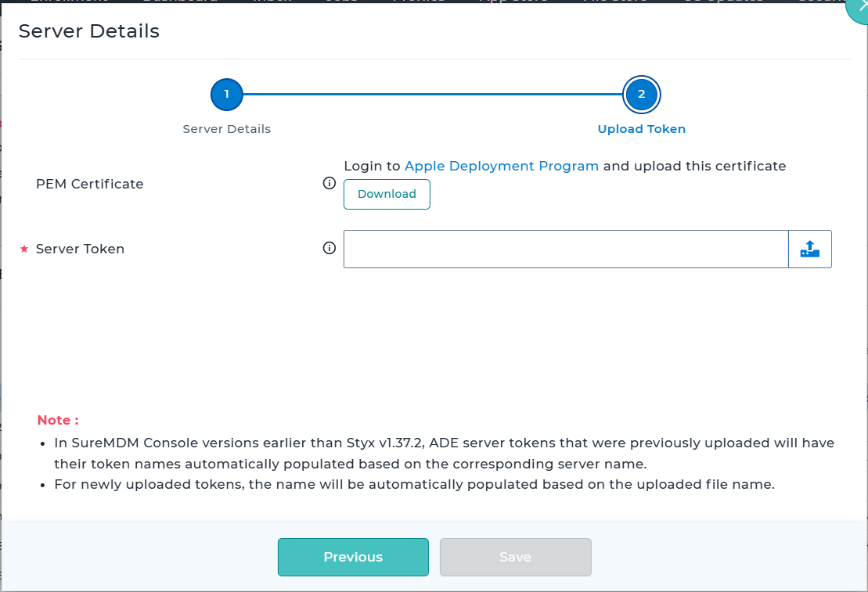The height and width of the screenshot is (592, 868).
Task: Go back with the Previous button
Action: (x=353, y=557)
